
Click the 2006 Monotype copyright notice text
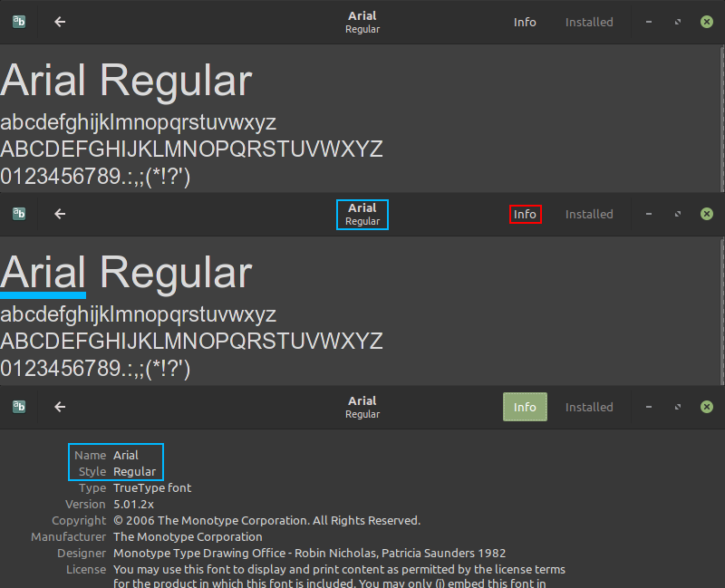pos(266,521)
